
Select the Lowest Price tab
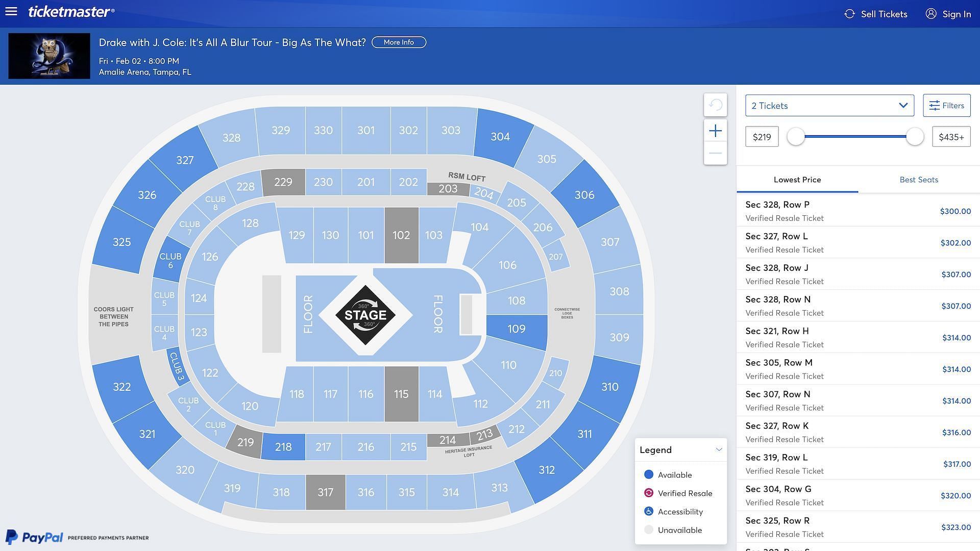[797, 179]
